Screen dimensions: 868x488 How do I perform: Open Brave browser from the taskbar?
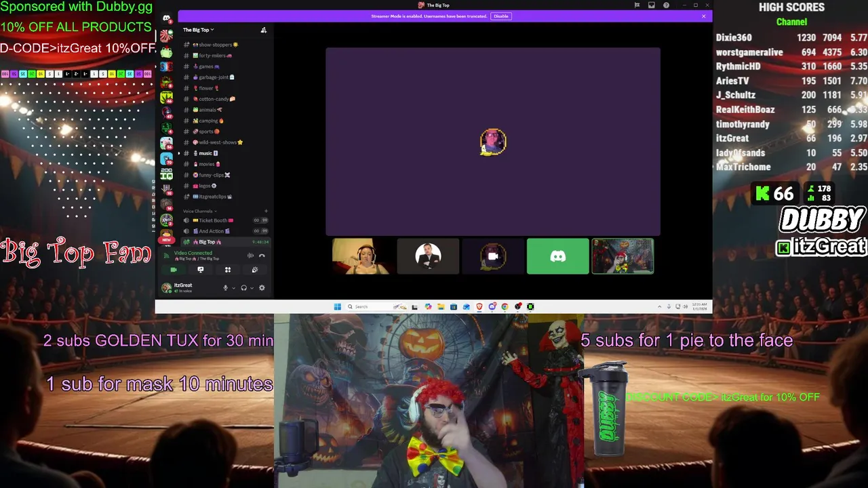tap(479, 306)
